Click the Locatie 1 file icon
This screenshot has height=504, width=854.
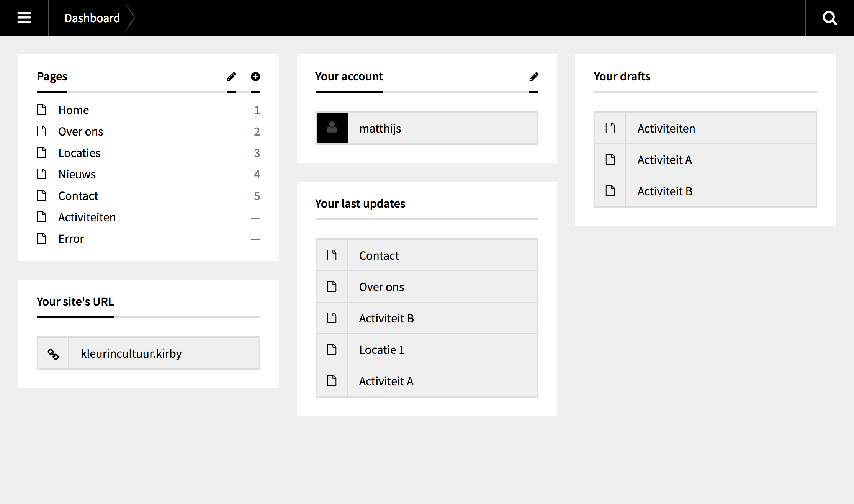tap(332, 349)
